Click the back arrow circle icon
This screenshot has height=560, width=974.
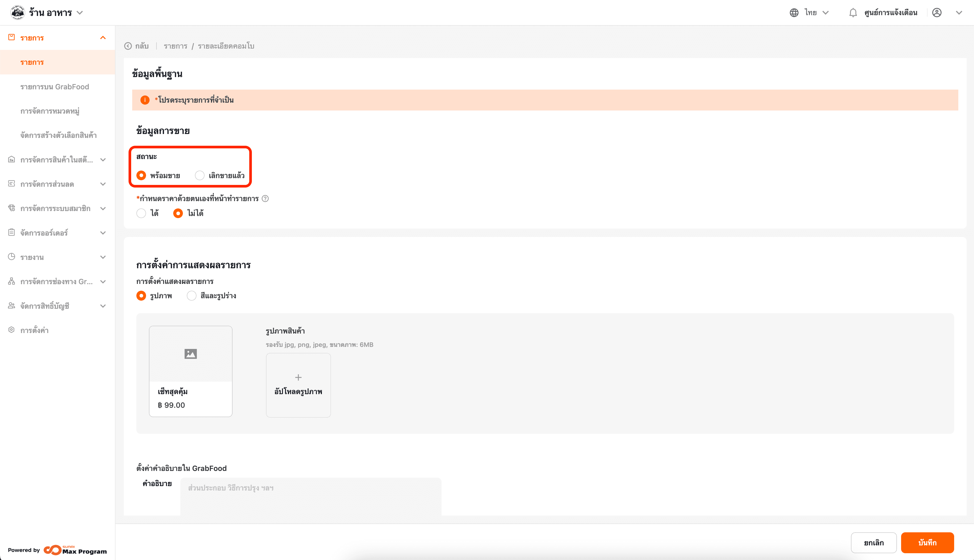point(128,46)
